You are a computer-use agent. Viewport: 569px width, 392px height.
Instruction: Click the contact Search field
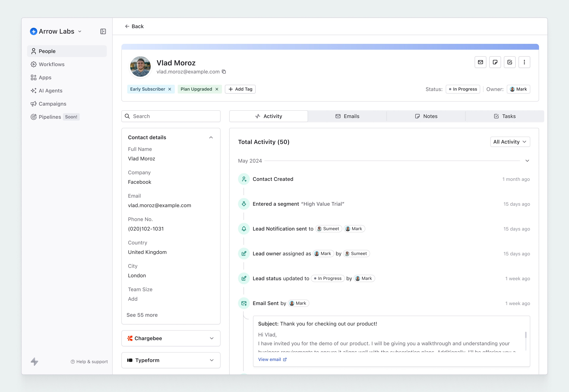pos(171,116)
